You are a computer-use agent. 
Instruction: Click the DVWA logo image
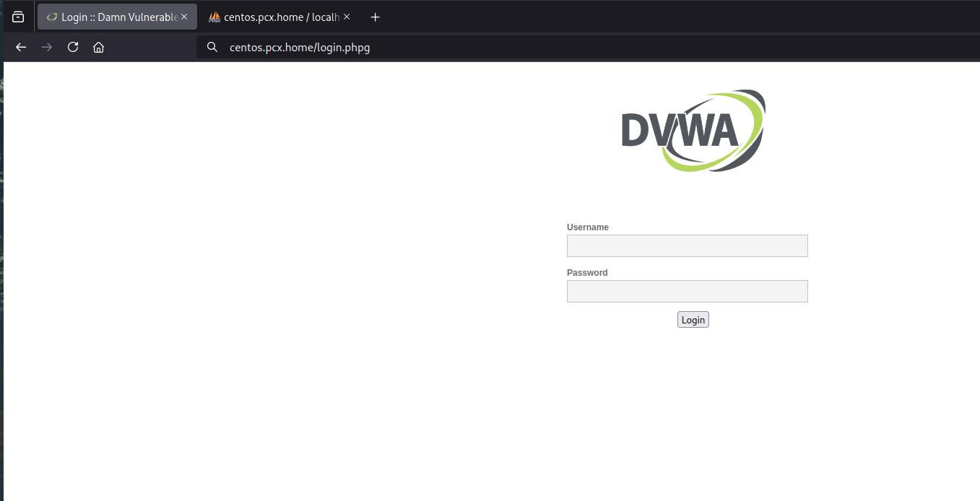tap(693, 131)
